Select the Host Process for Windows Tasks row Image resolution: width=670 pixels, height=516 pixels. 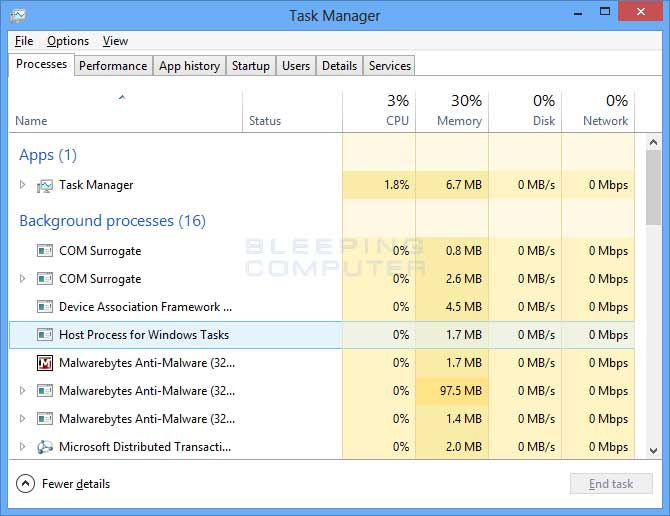click(322, 335)
